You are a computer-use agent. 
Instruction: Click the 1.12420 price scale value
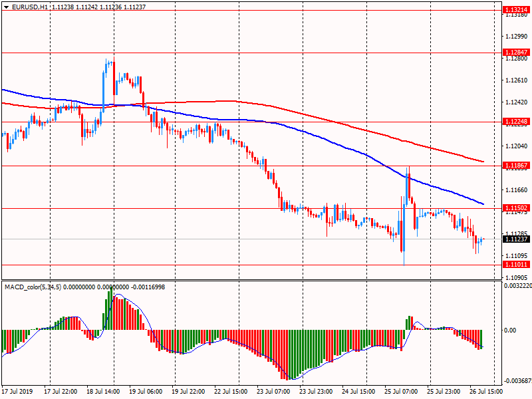pyautogui.click(x=517, y=102)
